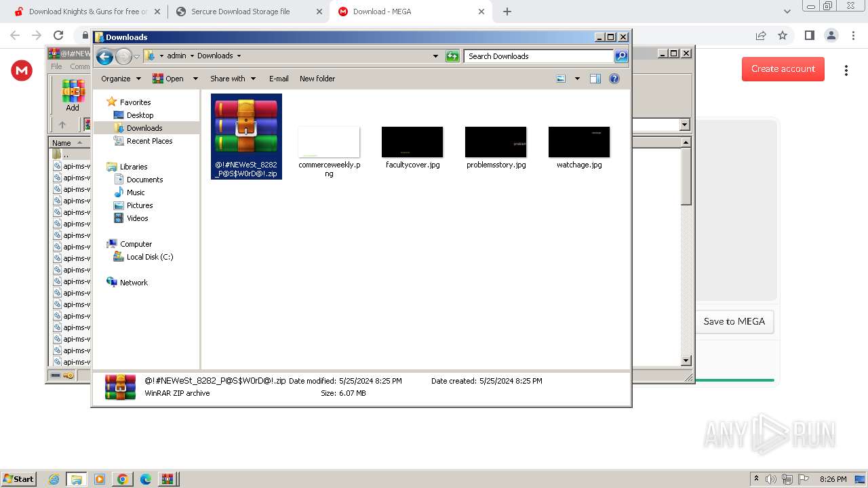Image resolution: width=868 pixels, height=488 pixels.
Task: Select Computer in the navigation pane
Action: 136,244
